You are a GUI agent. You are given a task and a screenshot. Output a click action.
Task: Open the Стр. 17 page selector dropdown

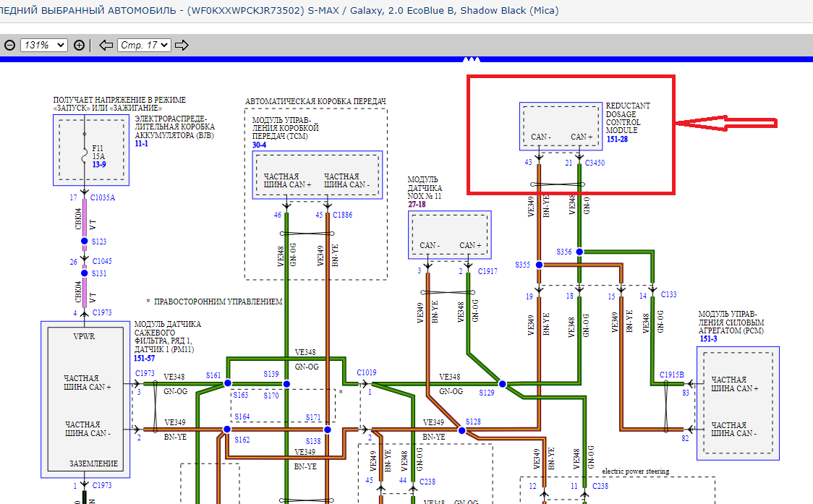tap(144, 45)
